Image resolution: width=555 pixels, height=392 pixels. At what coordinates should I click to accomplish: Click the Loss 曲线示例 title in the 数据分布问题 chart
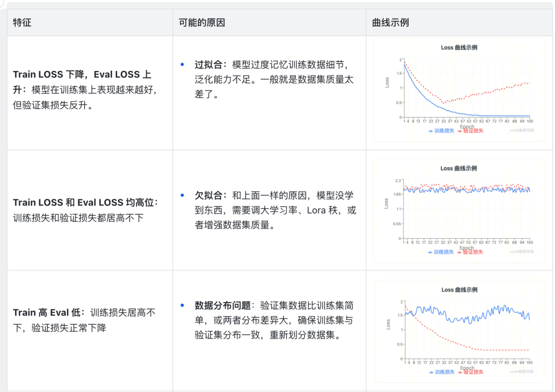click(x=459, y=290)
